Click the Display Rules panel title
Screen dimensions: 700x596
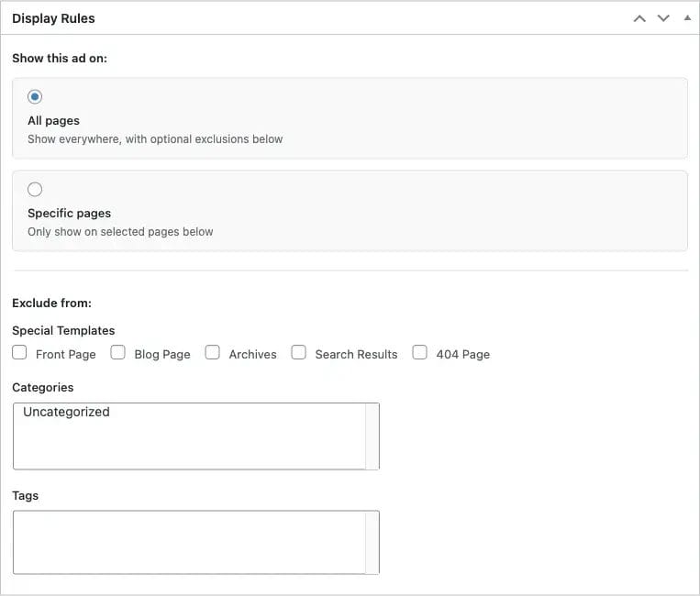53,18
